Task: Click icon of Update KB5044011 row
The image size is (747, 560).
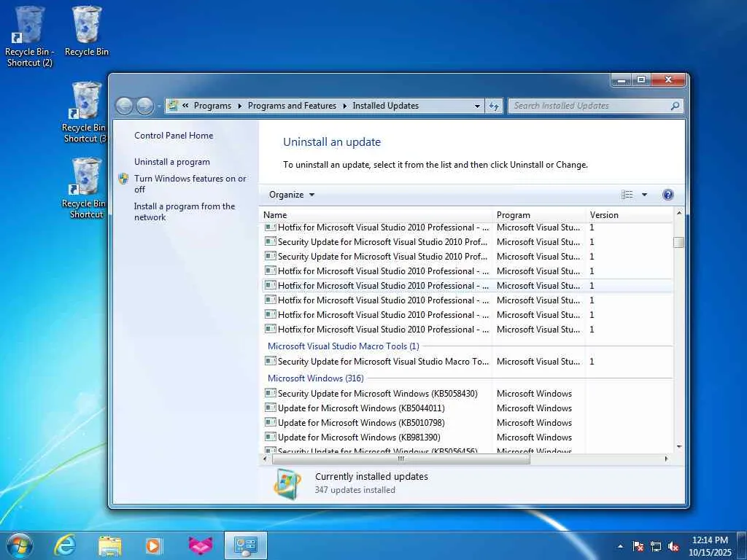Action: pyautogui.click(x=270, y=408)
